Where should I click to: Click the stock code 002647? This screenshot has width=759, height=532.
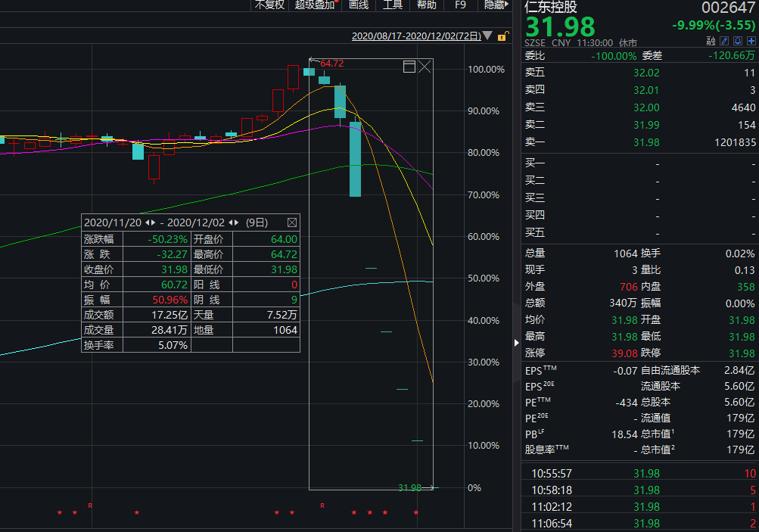coord(728,8)
